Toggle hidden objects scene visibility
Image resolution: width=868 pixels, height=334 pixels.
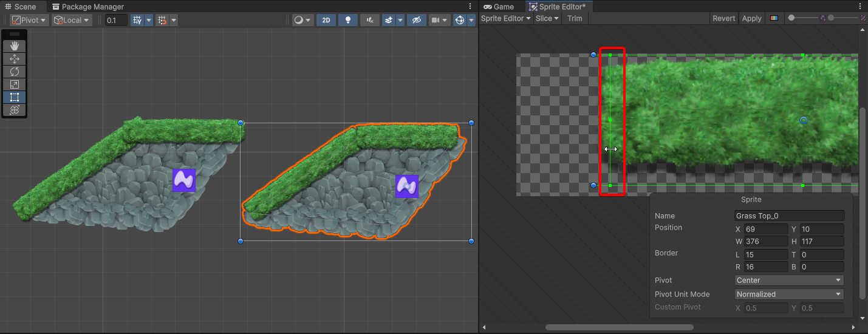416,20
